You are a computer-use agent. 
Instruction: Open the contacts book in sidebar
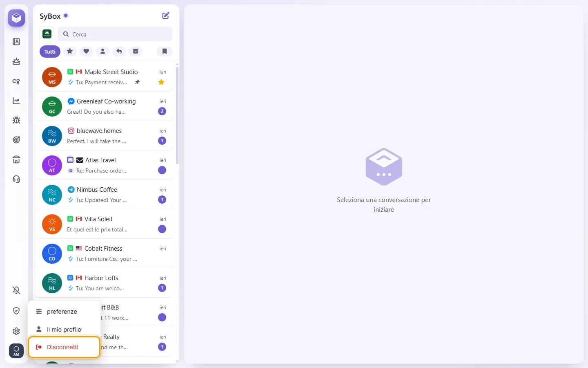(x=16, y=42)
